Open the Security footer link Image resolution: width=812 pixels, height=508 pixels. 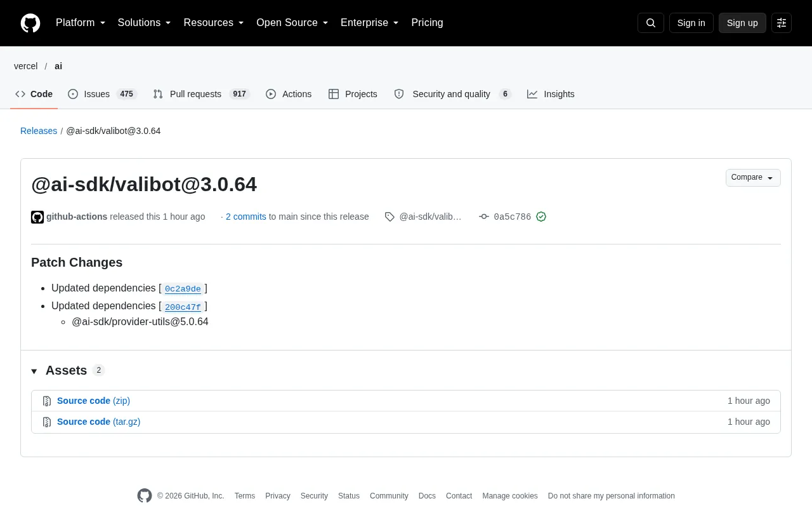314,496
